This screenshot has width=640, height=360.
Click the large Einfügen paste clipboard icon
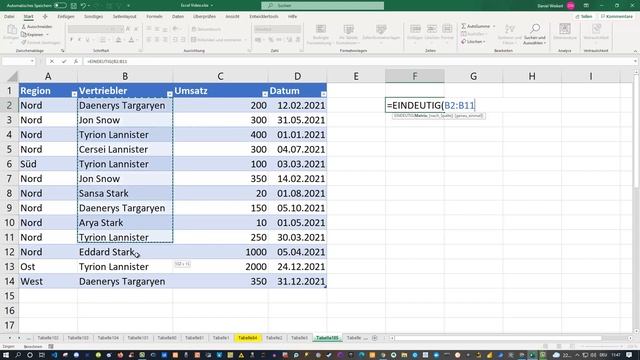(x=12, y=29)
